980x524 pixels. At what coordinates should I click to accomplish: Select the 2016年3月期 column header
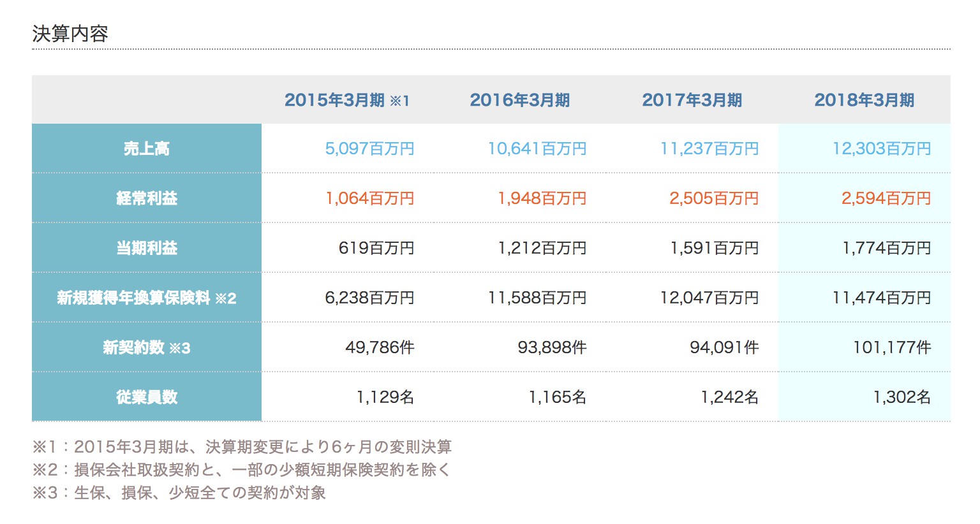(519, 100)
